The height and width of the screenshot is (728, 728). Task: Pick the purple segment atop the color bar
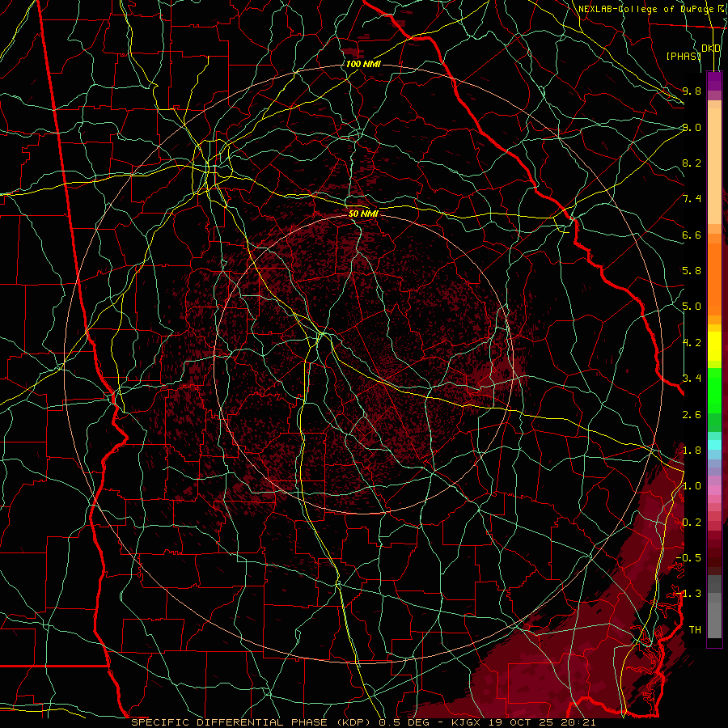click(x=714, y=81)
